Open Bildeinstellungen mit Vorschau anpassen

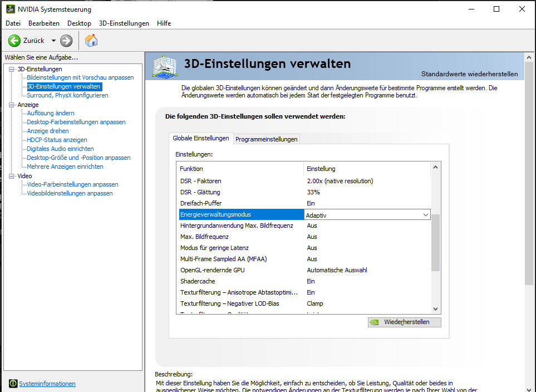(80, 77)
